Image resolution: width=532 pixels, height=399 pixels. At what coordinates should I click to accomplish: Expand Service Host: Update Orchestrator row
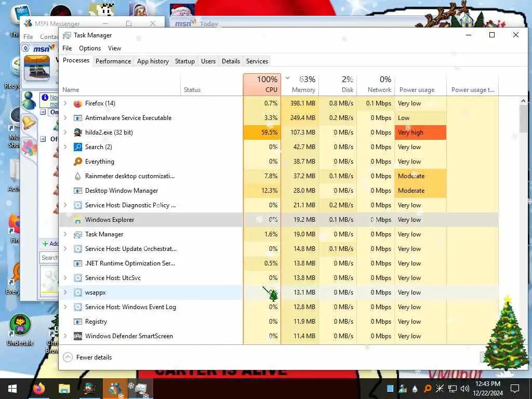coord(65,249)
